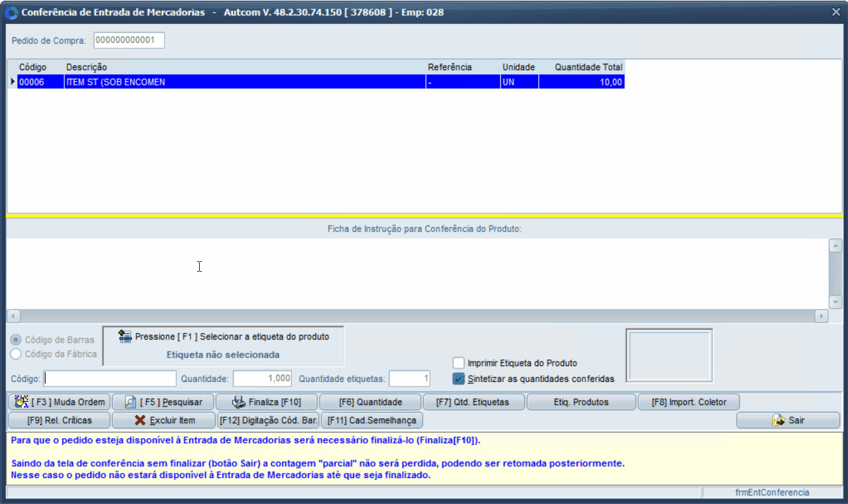Click [F8] Import. Coletor button
Viewport: 848px width, 504px height.
click(x=689, y=402)
